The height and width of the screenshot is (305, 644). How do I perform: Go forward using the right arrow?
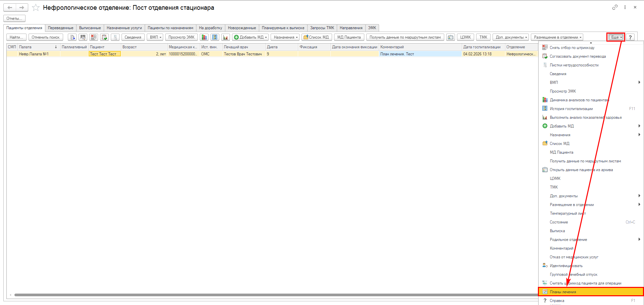click(22, 7)
